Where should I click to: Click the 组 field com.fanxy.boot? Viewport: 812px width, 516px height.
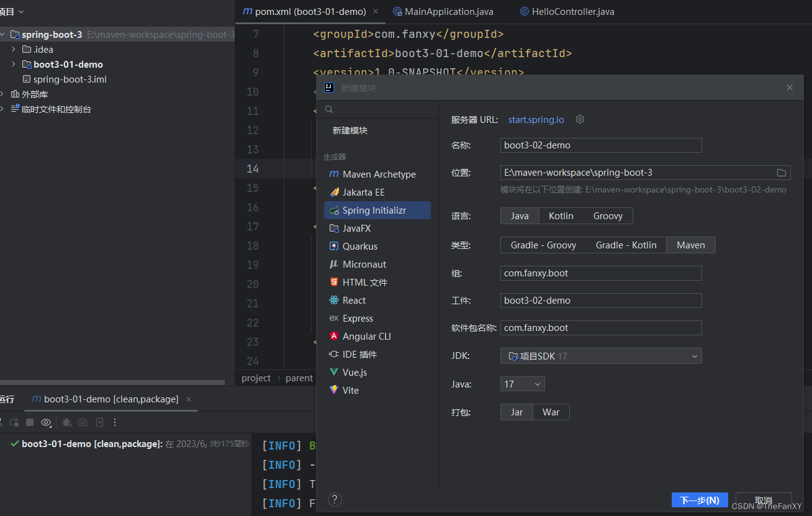pyautogui.click(x=601, y=273)
